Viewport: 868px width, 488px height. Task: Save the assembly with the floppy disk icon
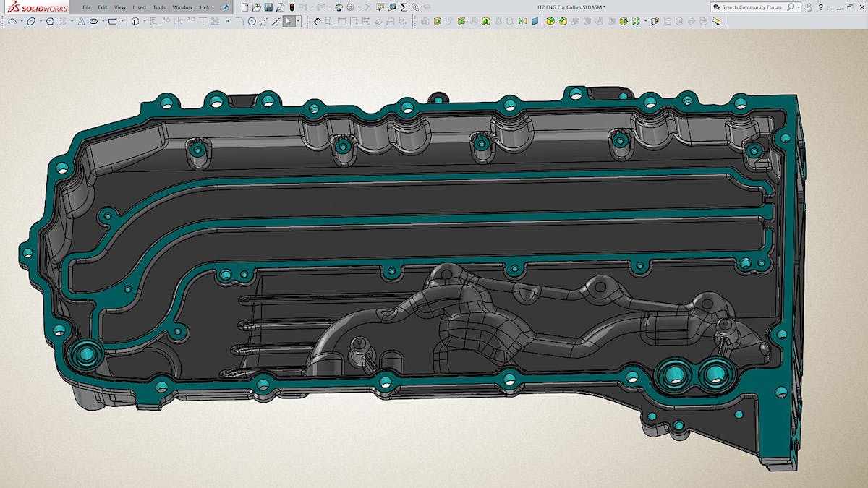(x=268, y=7)
